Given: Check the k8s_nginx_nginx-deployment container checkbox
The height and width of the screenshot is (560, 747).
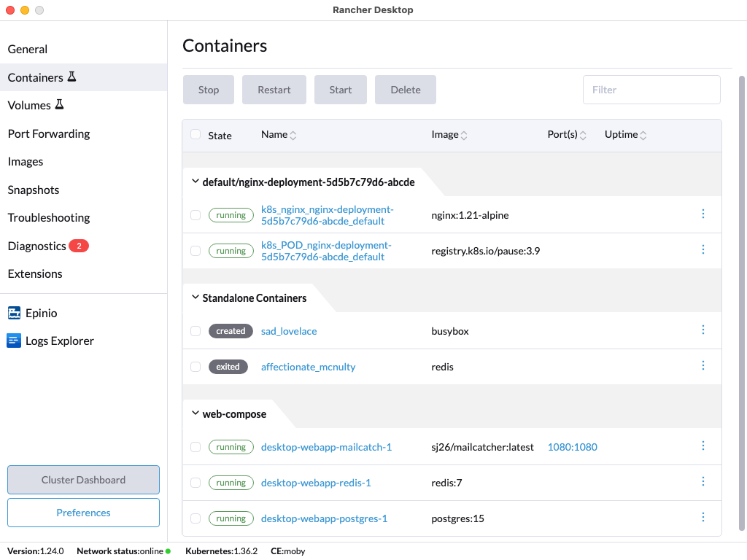Looking at the screenshot, I should coord(196,215).
